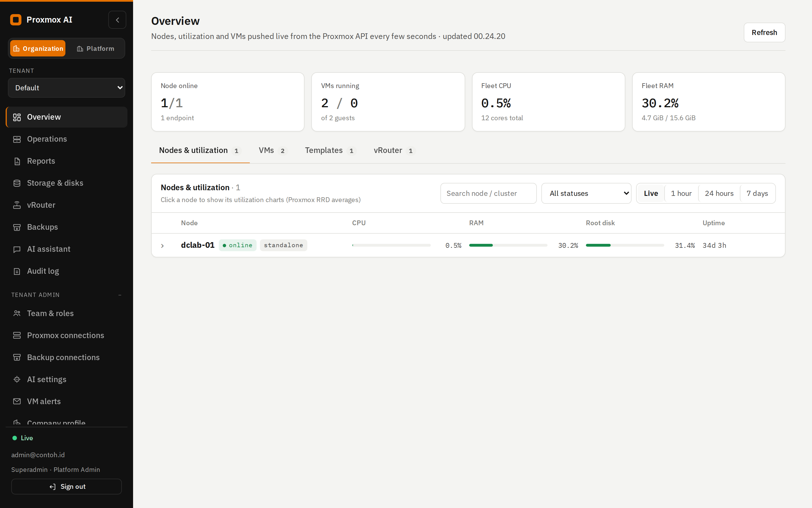Switch to Organization scope toggle
Image resolution: width=812 pixels, height=508 pixels.
(x=38, y=48)
